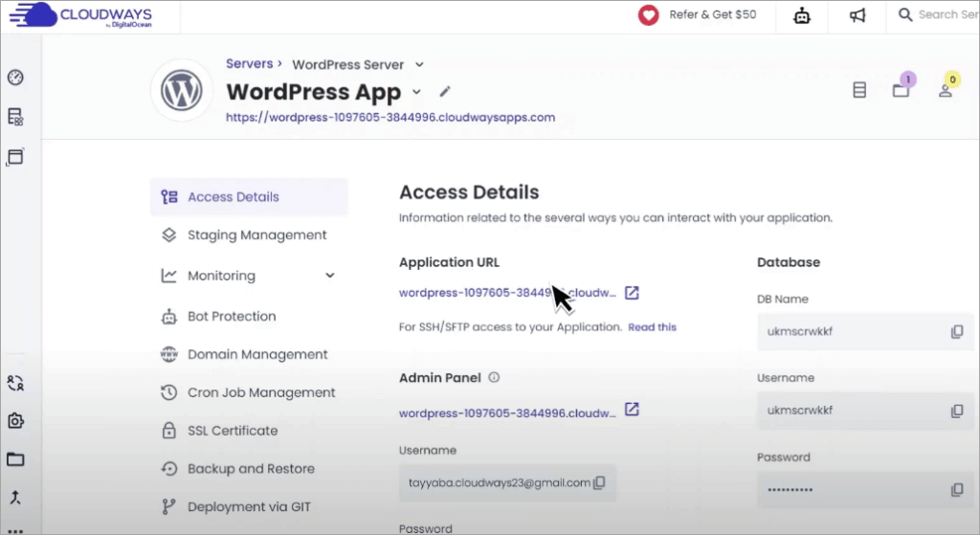Edit app name with the pencil icon

(x=444, y=92)
